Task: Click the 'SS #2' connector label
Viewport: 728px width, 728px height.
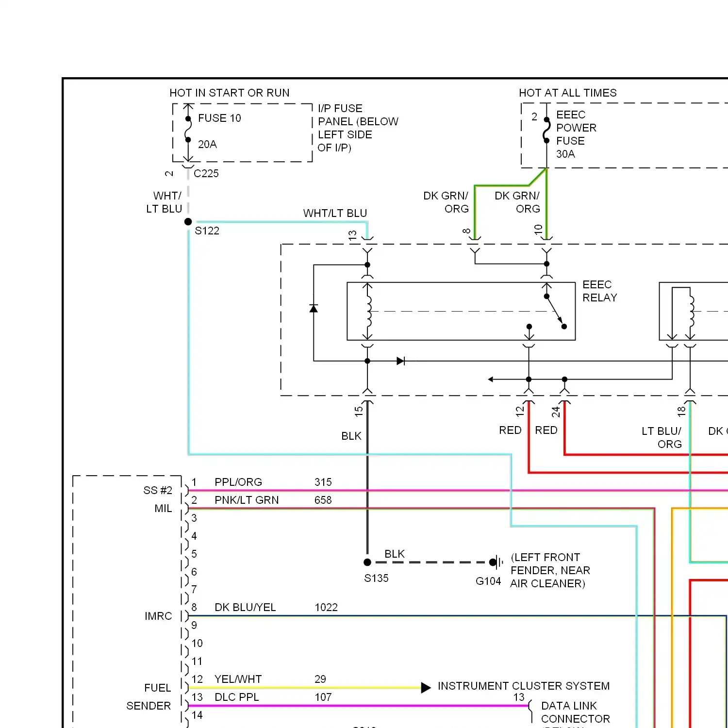Action: tap(158, 490)
